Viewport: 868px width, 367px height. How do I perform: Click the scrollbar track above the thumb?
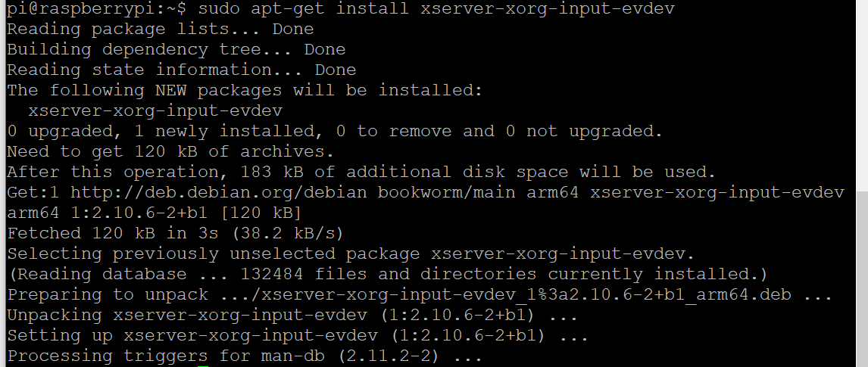click(x=862, y=95)
